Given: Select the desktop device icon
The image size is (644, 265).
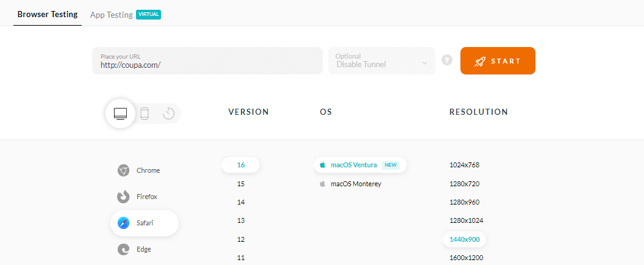Looking at the screenshot, I should point(120,114).
